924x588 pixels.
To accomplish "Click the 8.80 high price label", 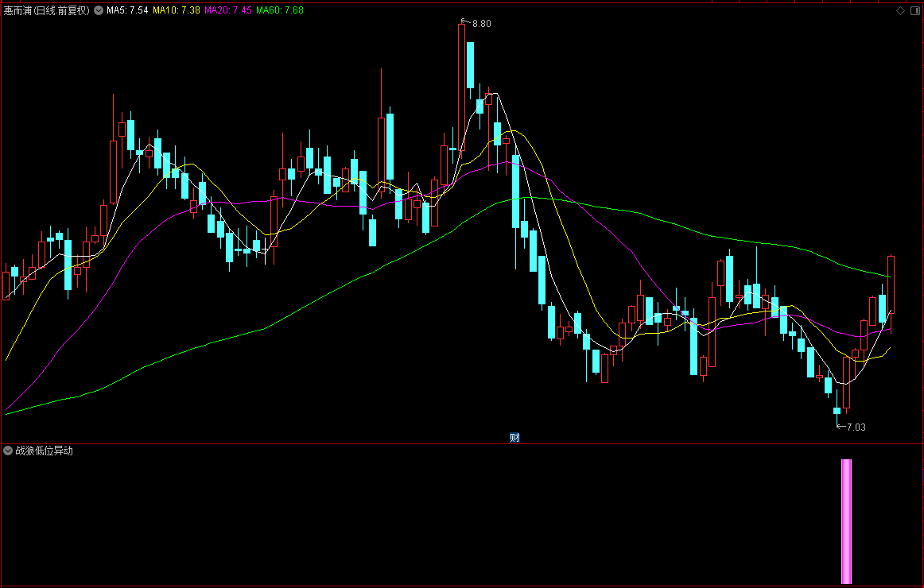I will pyautogui.click(x=481, y=24).
